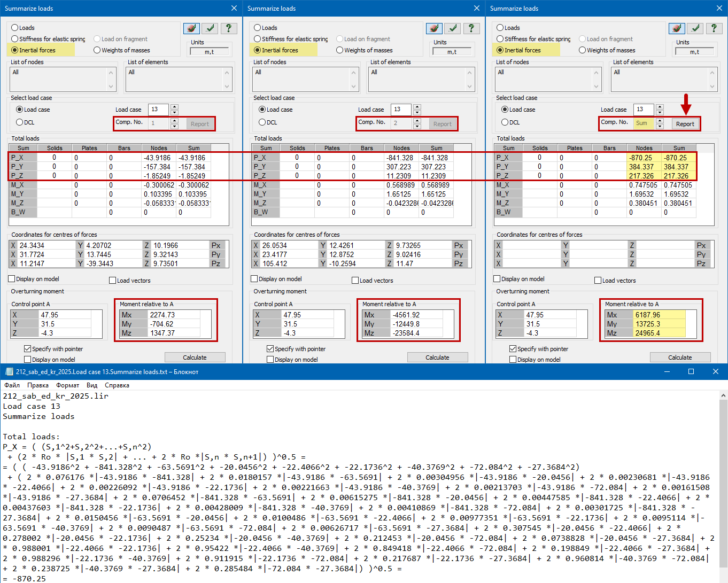Click the help question mark in left dialog
The width and height of the screenshot is (728, 583).
click(228, 28)
